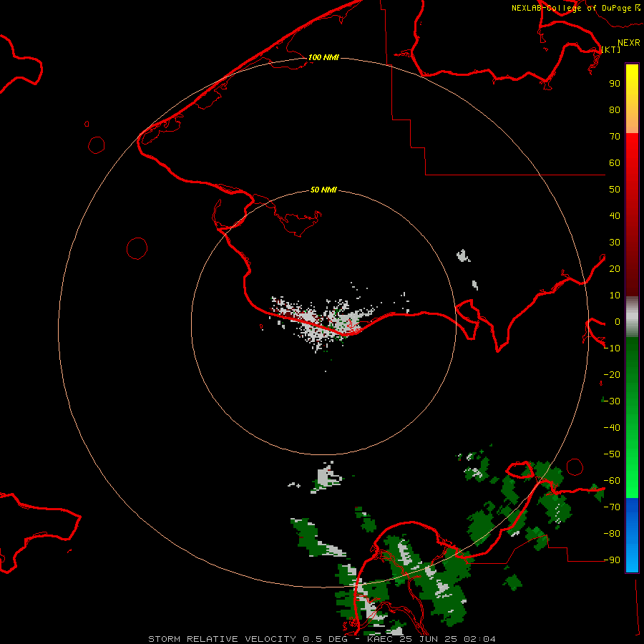Click the "-50" scale value
Viewport: 644px width, 644px height.
tap(612, 454)
